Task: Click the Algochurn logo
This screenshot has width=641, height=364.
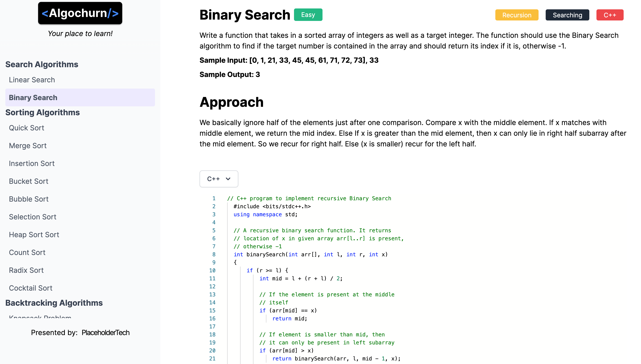Action: pos(80,13)
